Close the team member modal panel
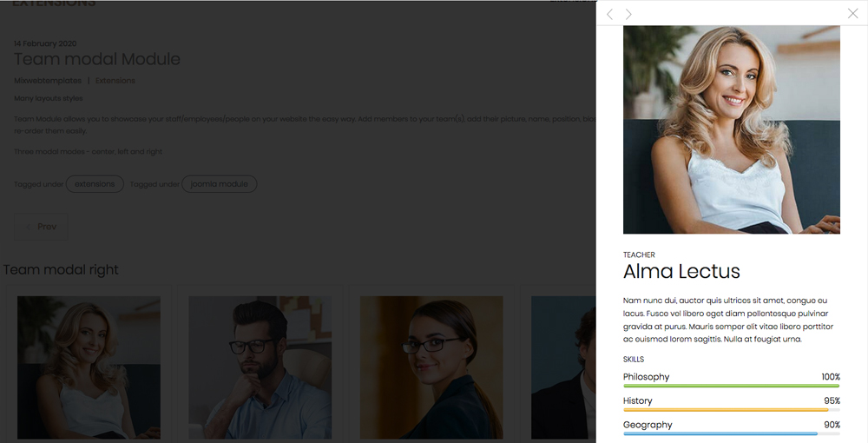This screenshot has width=868, height=443. (x=852, y=13)
